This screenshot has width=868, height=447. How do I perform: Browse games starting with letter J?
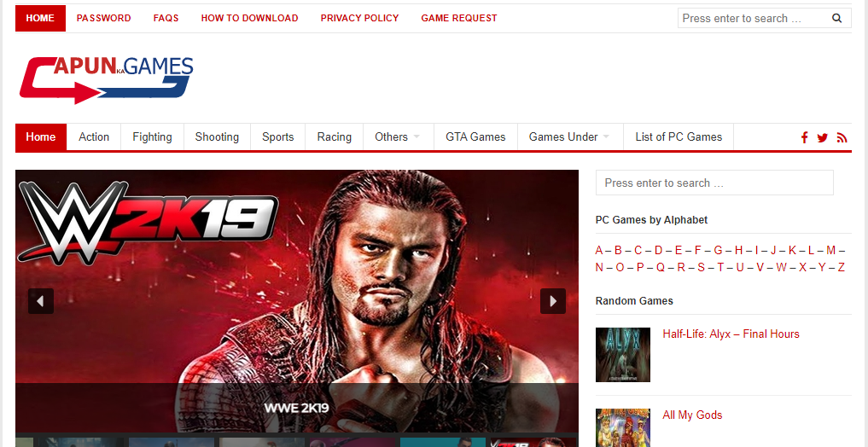click(773, 250)
